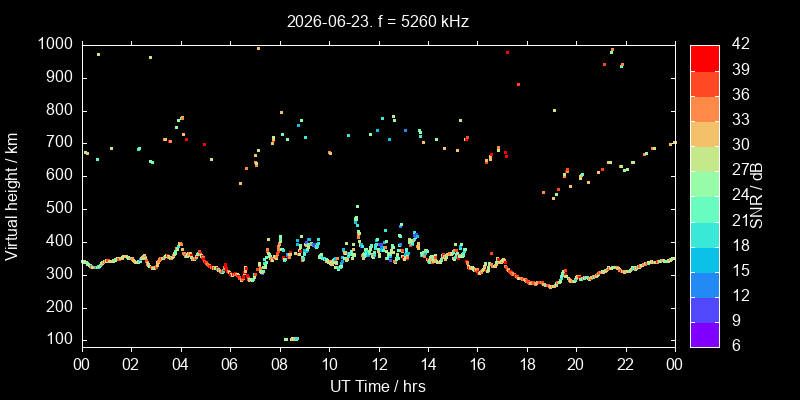This screenshot has width=800, height=400.
Task: Click the light green 27-30 dB colorbar band
Action: [x=705, y=159]
